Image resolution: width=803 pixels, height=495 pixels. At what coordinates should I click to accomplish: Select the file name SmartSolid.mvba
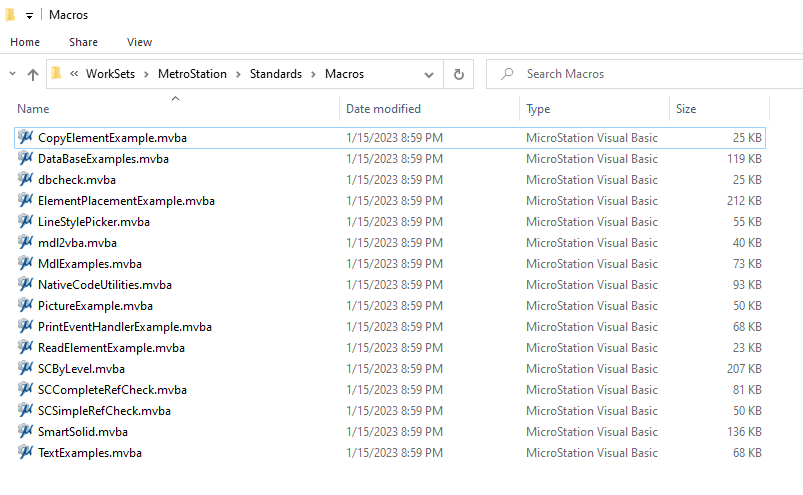coord(82,432)
